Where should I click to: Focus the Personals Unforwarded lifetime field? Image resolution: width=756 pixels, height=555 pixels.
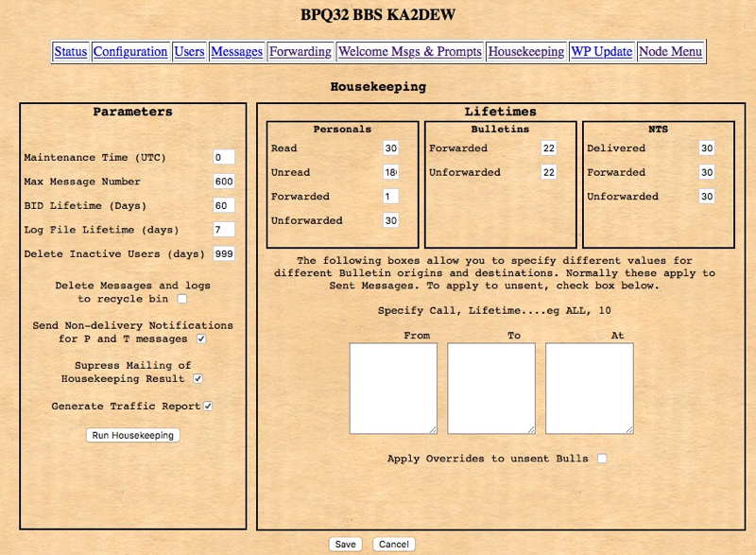click(x=391, y=220)
